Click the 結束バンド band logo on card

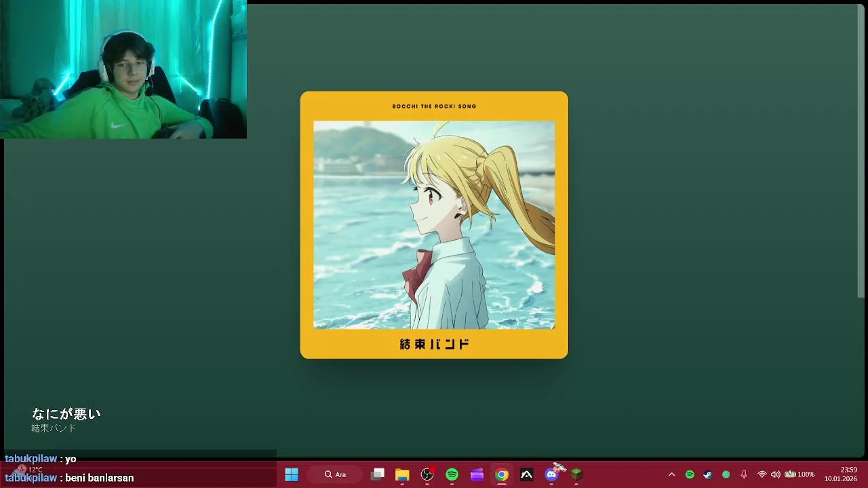tap(434, 344)
